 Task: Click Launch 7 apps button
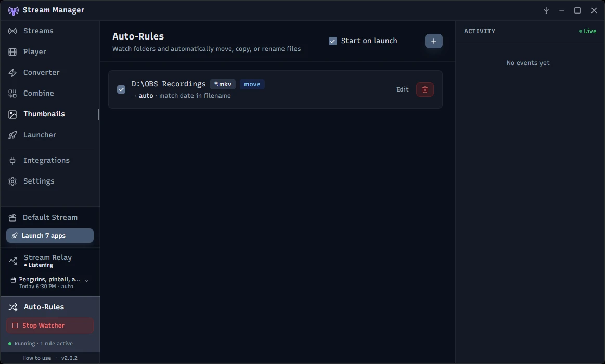(50, 236)
